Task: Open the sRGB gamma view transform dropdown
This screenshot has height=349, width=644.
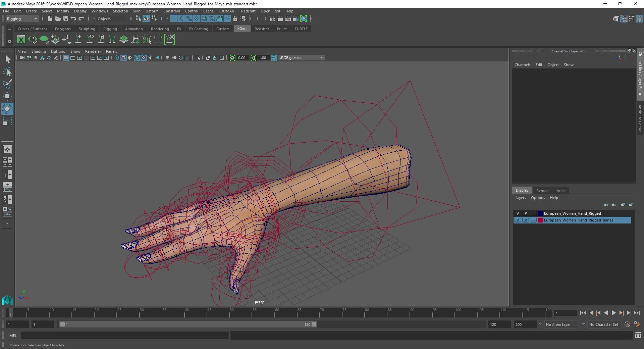Action: point(301,58)
